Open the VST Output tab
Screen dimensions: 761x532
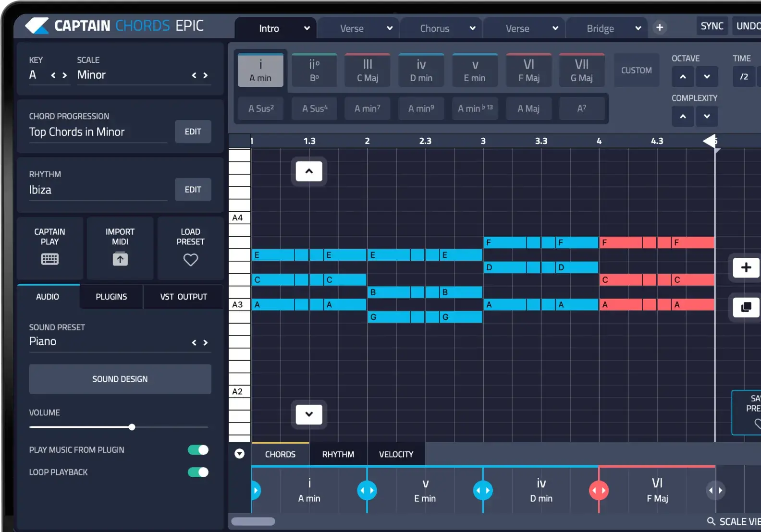click(184, 297)
